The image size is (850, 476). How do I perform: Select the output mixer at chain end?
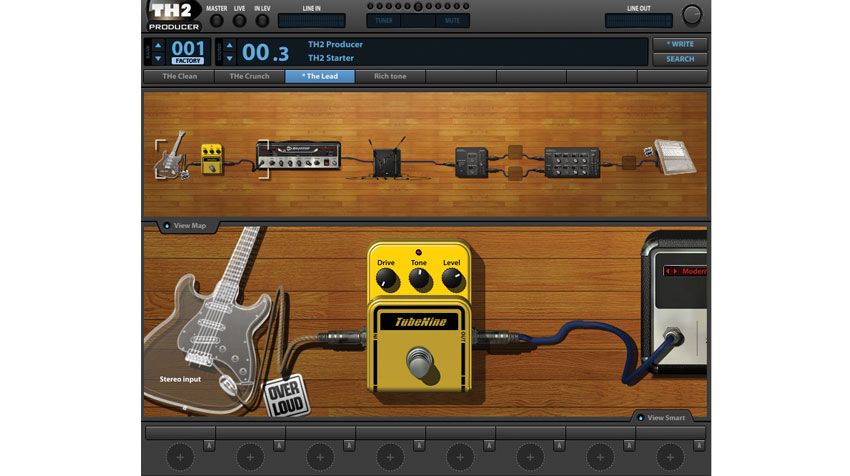tap(674, 157)
